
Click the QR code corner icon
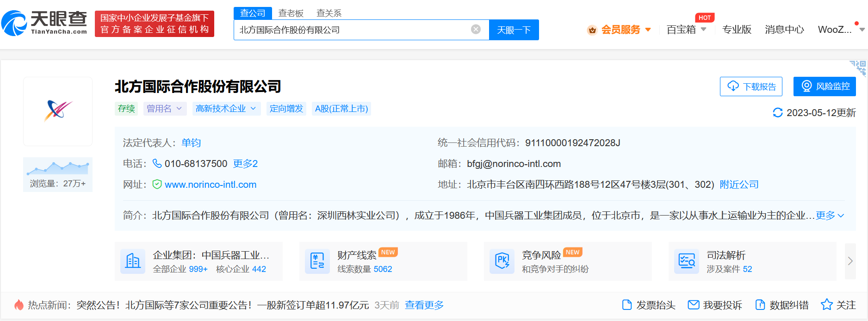click(x=858, y=68)
